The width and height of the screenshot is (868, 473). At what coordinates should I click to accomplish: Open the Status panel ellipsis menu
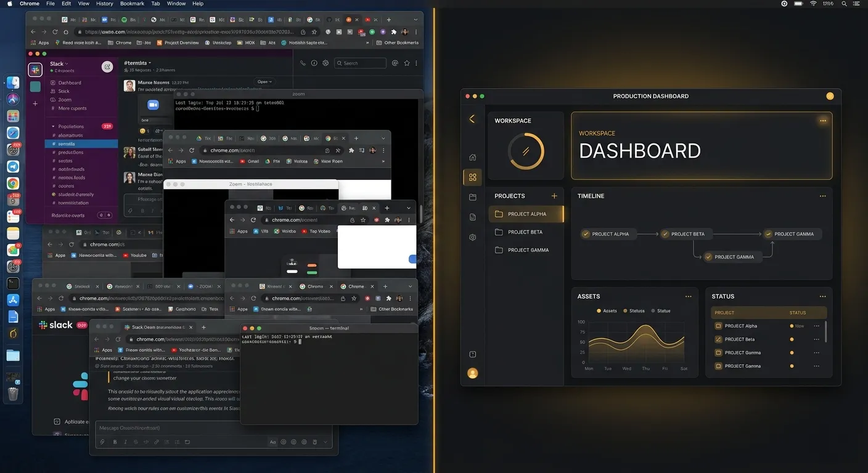823,296
